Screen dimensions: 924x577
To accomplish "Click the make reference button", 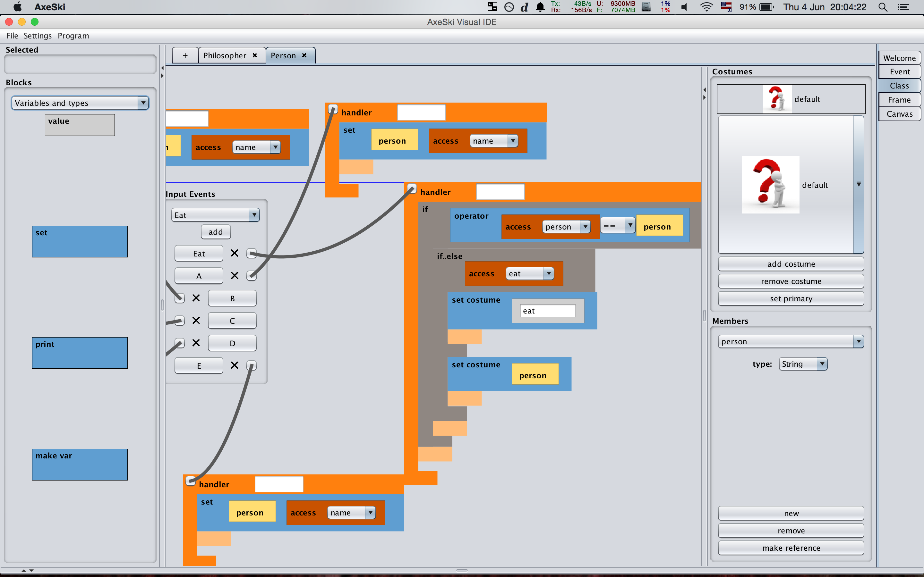I will [791, 548].
